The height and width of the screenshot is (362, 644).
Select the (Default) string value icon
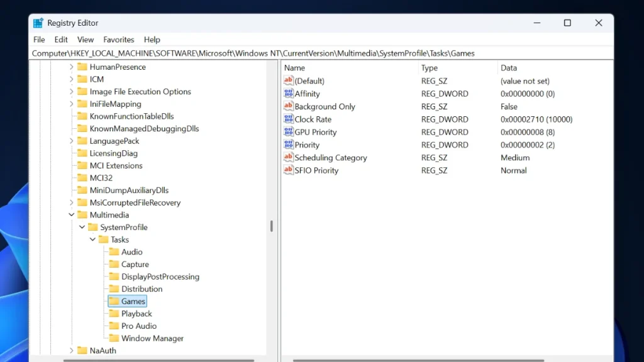tap(289, 80)
